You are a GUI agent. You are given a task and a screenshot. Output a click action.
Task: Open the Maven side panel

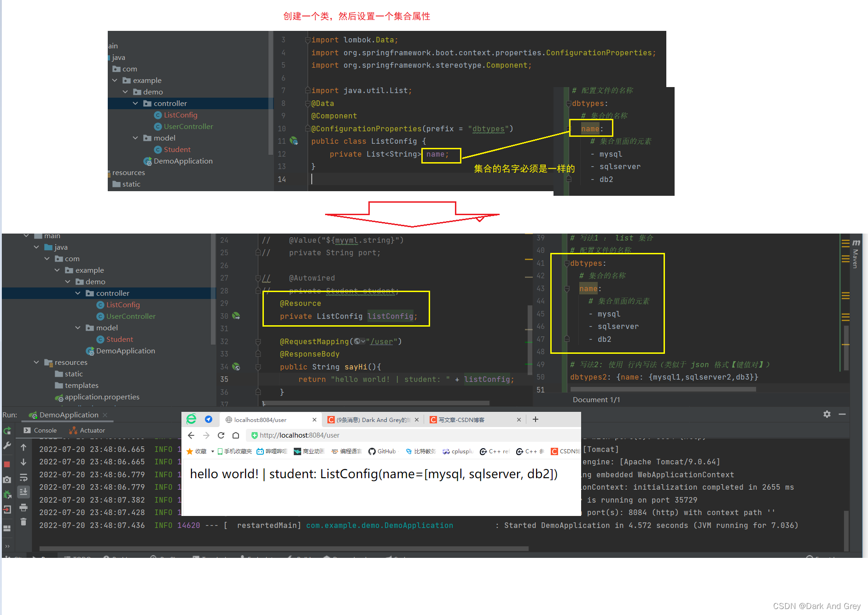[856, 254]
